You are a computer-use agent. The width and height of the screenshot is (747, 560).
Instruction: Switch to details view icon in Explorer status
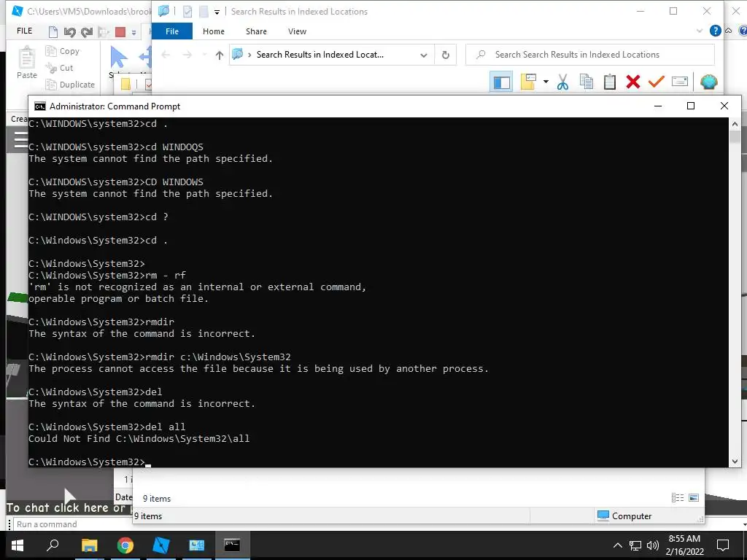(x=678, y=497)
